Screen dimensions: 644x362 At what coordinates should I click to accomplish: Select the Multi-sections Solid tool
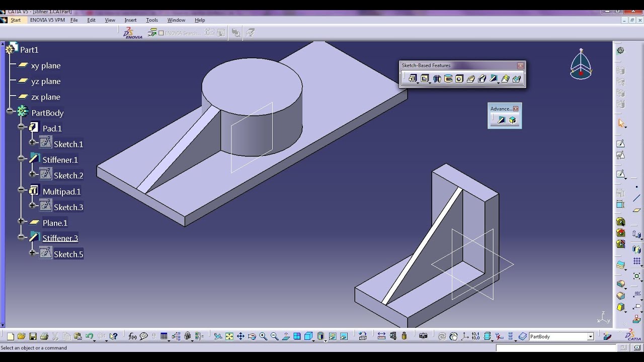505,78
